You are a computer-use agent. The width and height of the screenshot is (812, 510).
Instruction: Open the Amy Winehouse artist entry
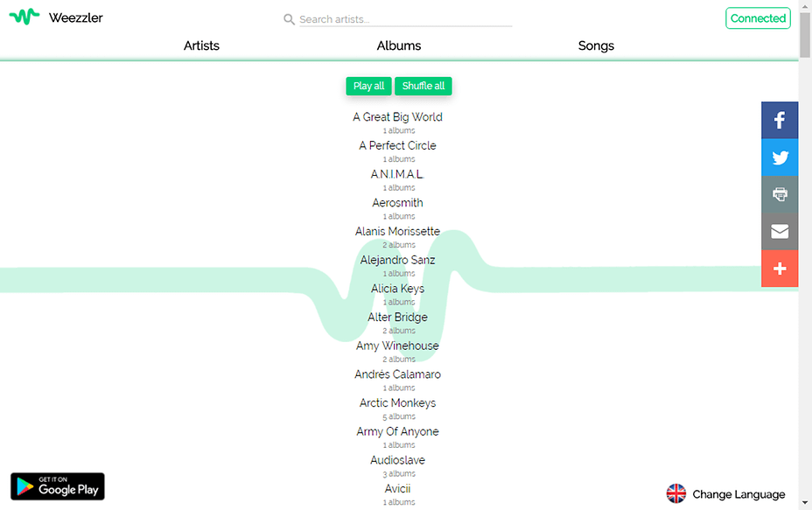click(398, 346)
